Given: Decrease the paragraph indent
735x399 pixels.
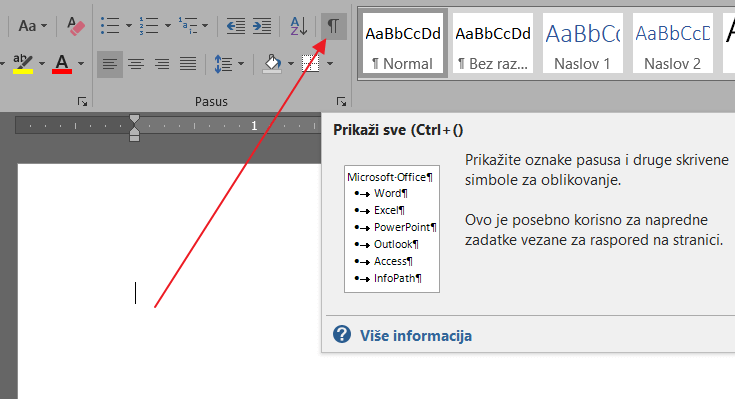Looking at the screenshot, I should [236, 26].
